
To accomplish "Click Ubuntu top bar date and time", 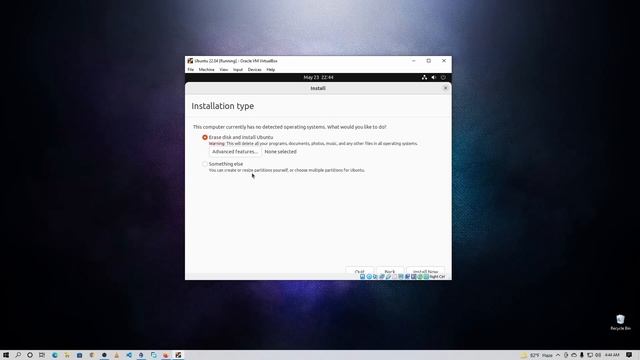I will (318, 78).
